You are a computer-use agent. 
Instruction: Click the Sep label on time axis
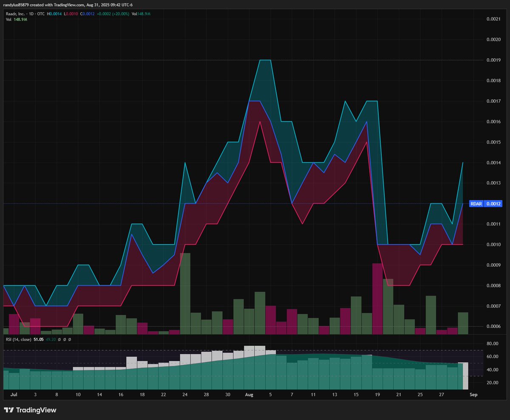pyautogui.click(x=474, y=395)
